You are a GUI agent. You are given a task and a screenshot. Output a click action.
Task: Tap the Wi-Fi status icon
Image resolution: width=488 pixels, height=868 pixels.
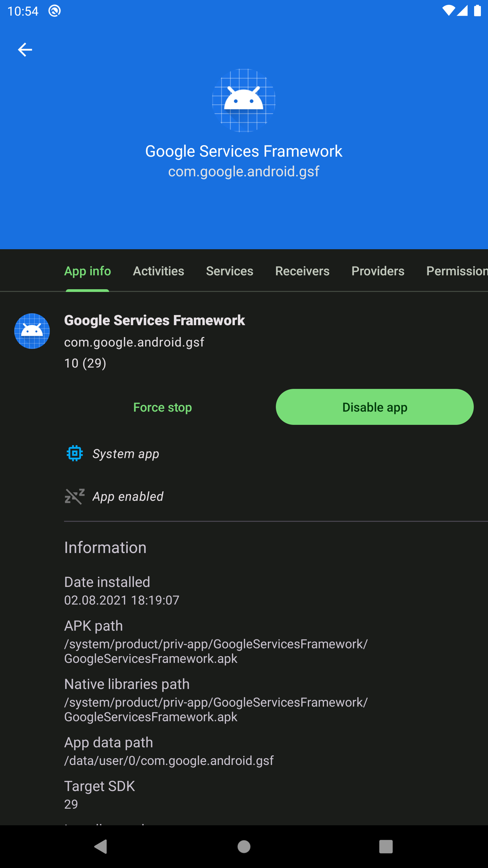449,11
